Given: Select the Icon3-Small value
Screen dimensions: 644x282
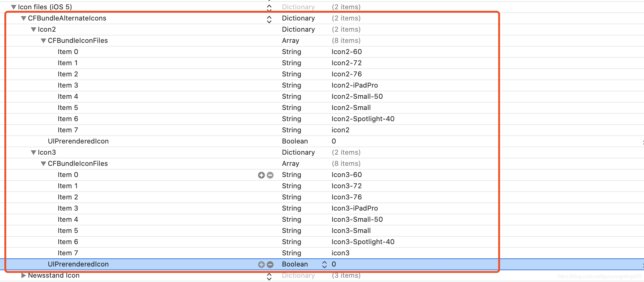Looking at the screenshot, I should tap(351, 231).
